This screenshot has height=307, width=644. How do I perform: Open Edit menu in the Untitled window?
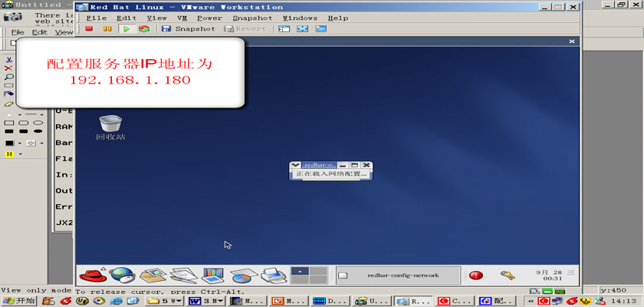[40, 32]
